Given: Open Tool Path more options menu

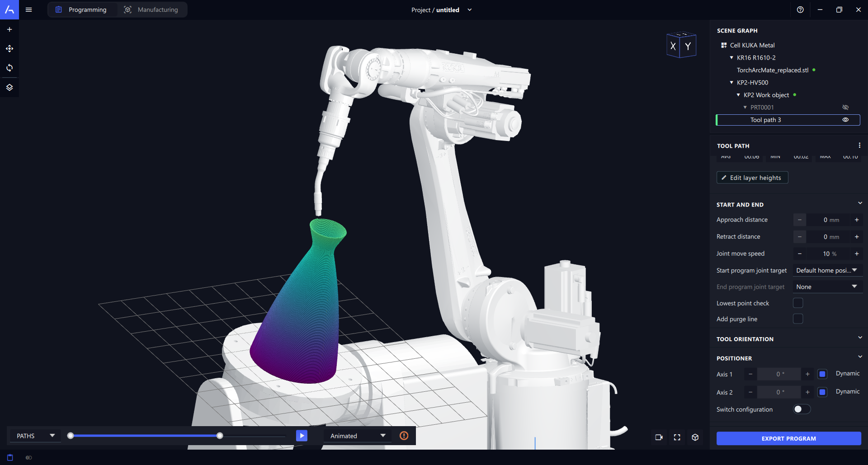Looking at the screenshot, I should [x=859, y=146].
